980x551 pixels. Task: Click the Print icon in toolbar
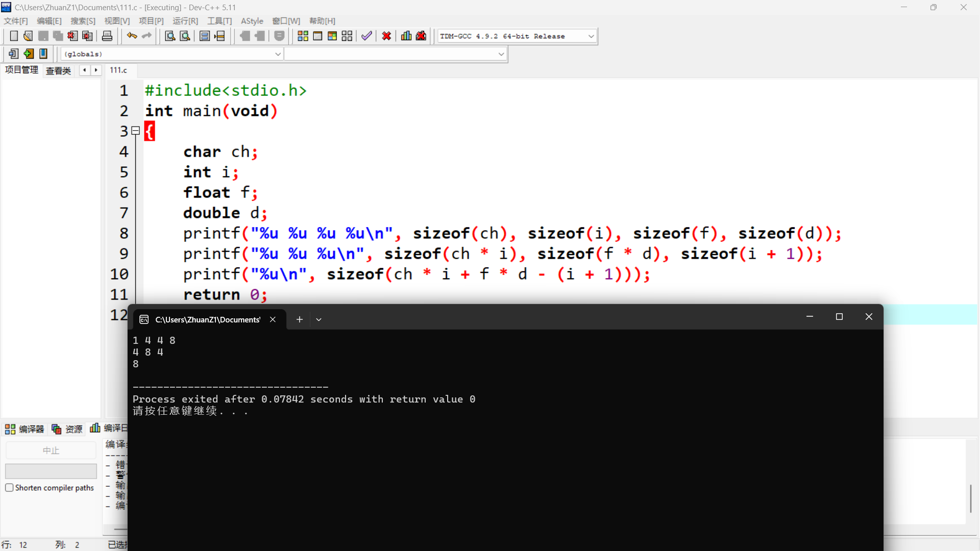coord(107,36)
